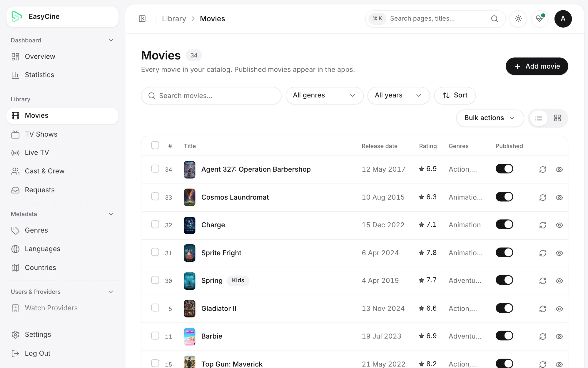
Task: Open Statistics in sidebar
Action: (62, 75)
